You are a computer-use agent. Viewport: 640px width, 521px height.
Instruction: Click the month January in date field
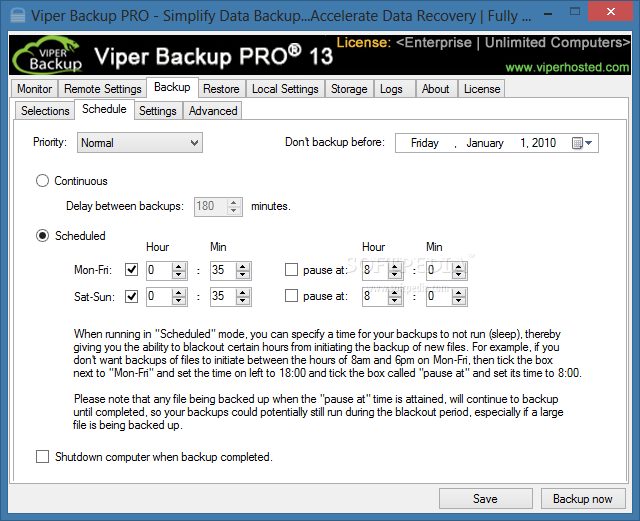pos(485,143)
